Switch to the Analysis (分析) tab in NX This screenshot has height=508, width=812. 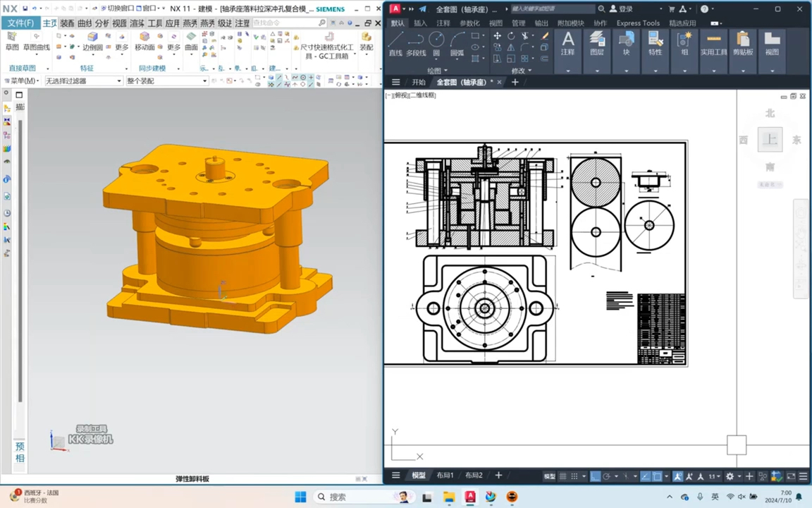102,23
